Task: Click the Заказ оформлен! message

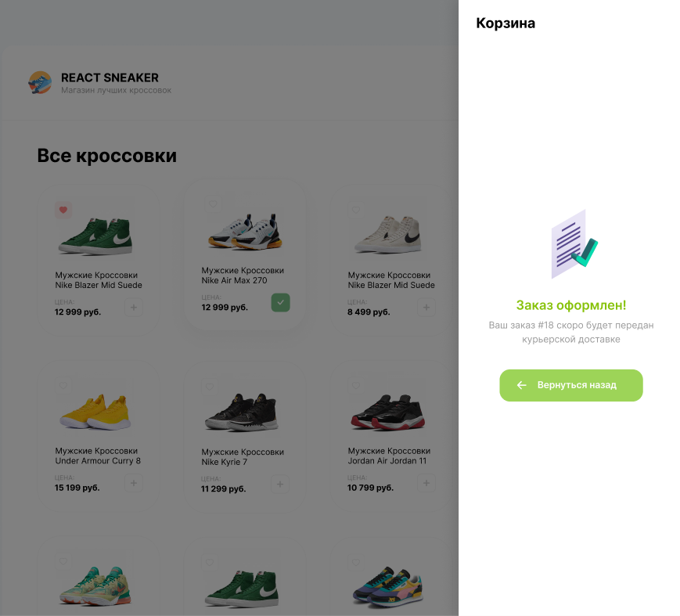Action: tap(571, 305)
